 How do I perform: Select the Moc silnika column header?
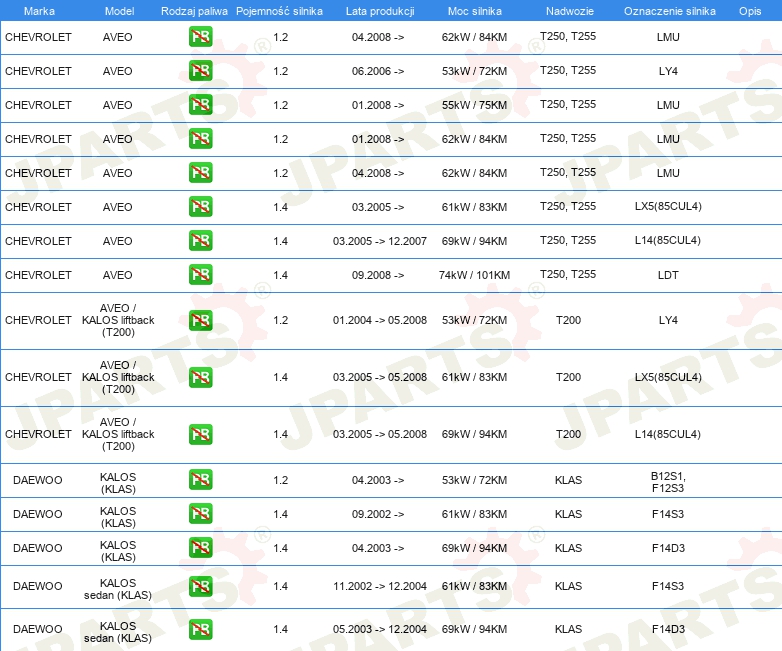point(474,10)
